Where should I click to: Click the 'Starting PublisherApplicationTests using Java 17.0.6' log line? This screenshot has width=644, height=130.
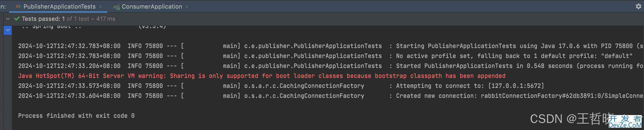point(331,46)
